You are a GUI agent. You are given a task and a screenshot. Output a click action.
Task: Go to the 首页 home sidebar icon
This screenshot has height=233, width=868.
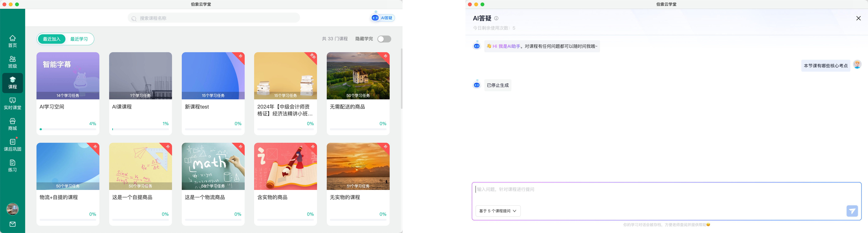12,41
